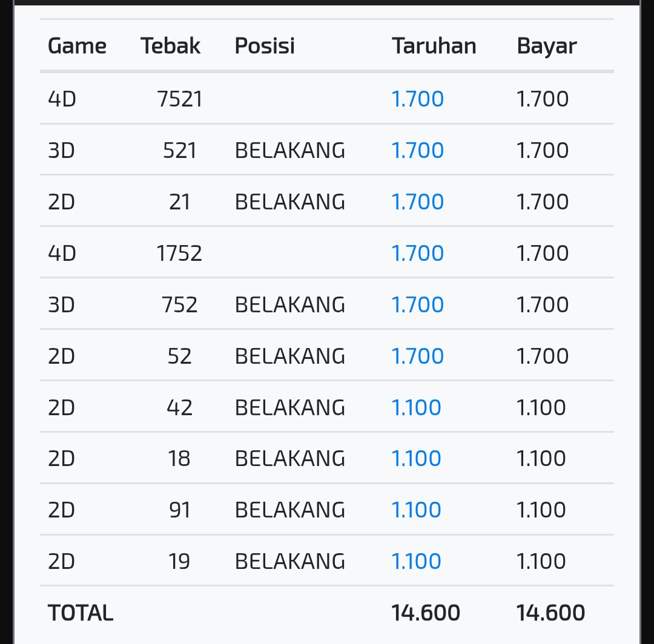Select the TOTAL row label

81,613
